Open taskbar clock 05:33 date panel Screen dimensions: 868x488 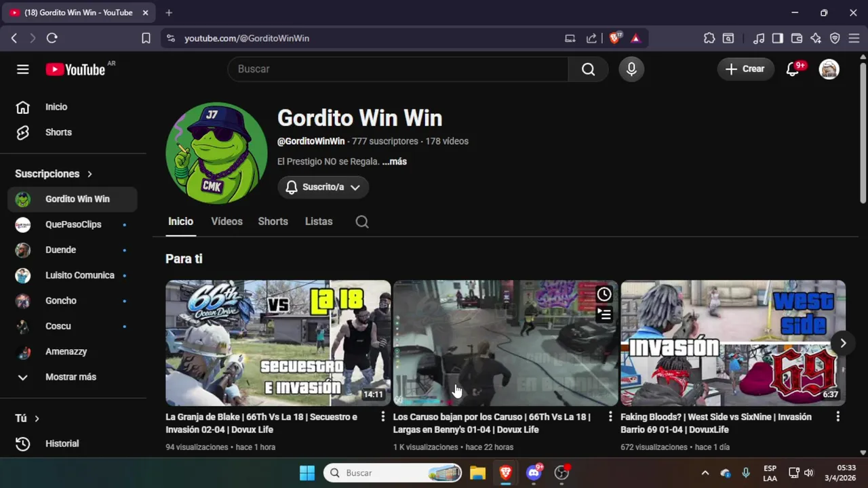pyautogui.click(x=840, y=472)
